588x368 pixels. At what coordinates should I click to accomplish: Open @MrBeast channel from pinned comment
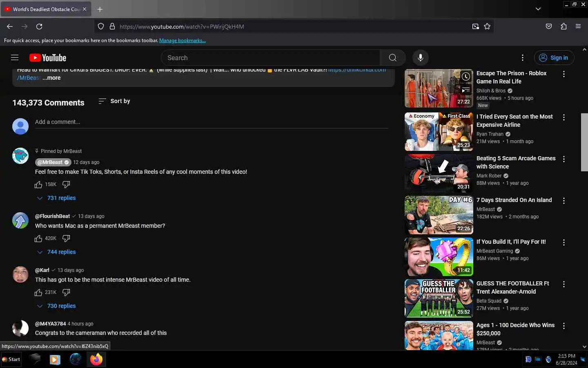(53, 162)
